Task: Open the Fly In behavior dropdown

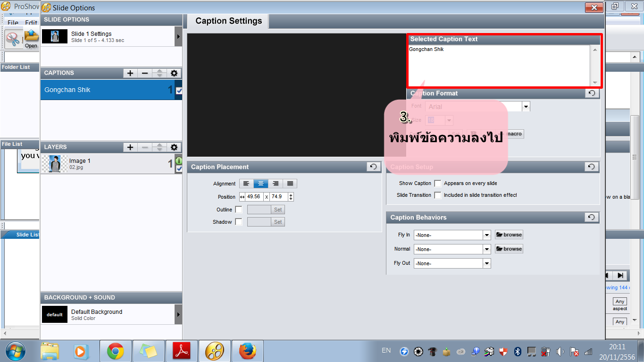Action: [487, 235]
